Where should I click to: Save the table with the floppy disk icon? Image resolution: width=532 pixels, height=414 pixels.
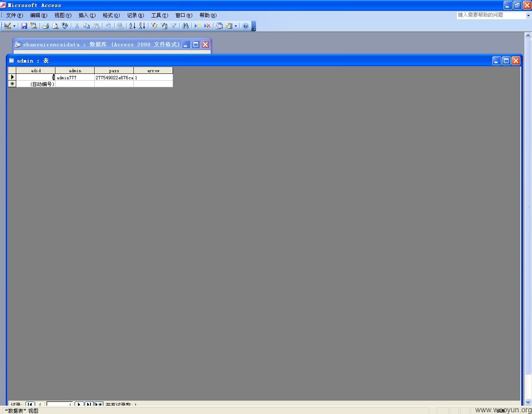click(24, 26)
